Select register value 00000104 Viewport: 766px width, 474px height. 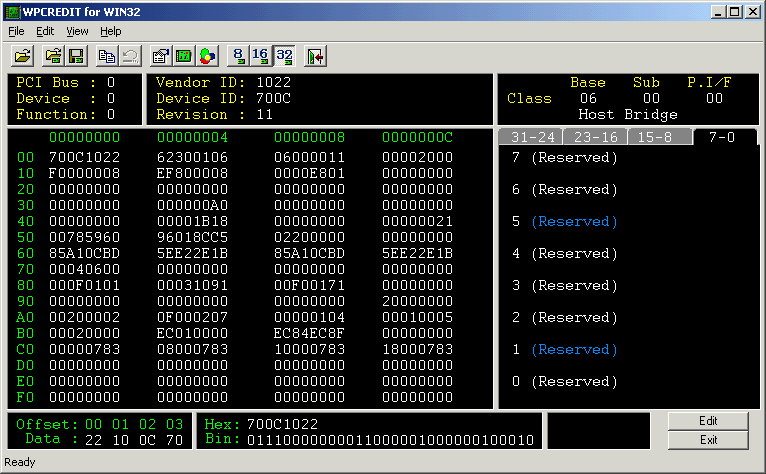click(x=309, y=318)
